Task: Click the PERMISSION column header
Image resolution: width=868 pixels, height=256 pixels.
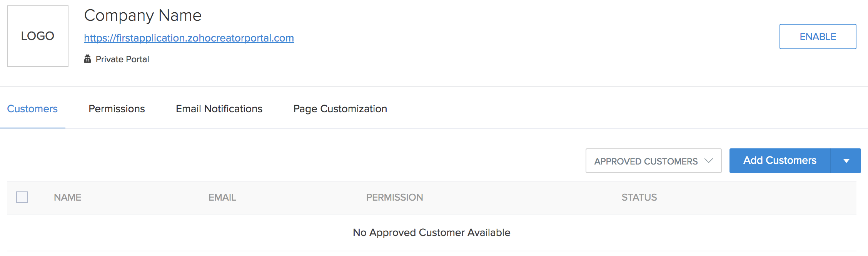Action: pyautogui.click(x=394, y=197)
